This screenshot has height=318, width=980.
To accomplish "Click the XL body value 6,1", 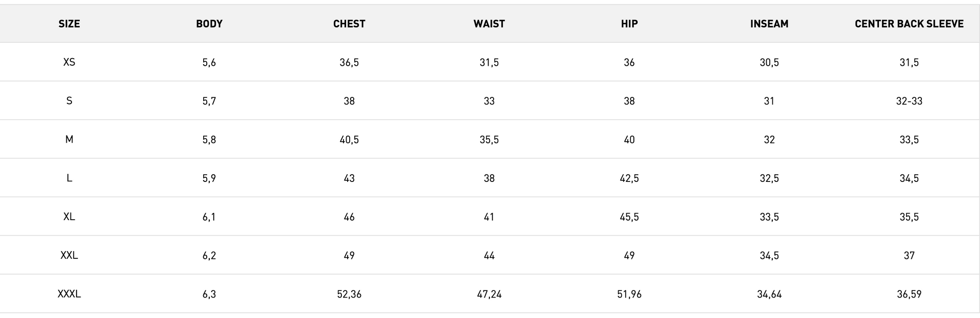I will pyautogui.click(x=209, y=217).
